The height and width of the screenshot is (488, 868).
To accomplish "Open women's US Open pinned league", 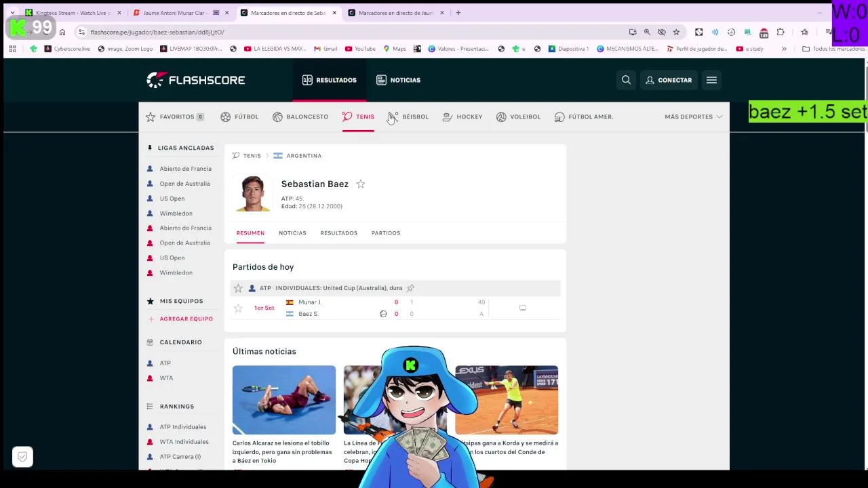I will [x=172, y=258].
